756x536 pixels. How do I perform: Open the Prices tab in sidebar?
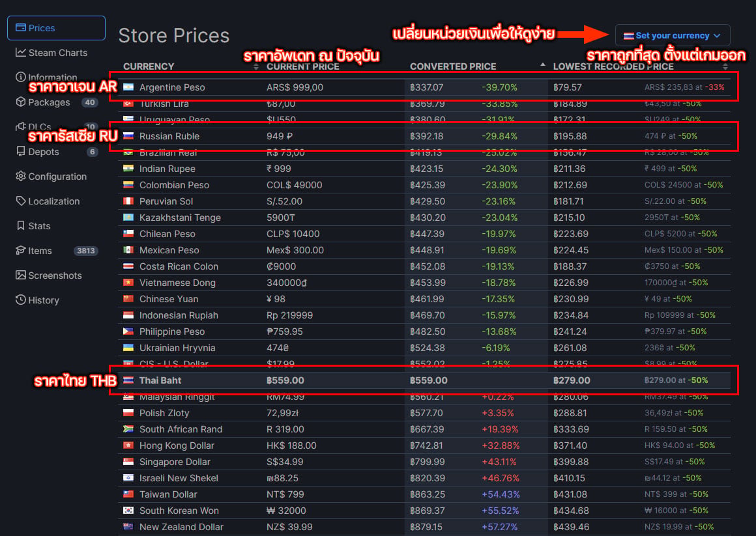(x=57, y=28)
